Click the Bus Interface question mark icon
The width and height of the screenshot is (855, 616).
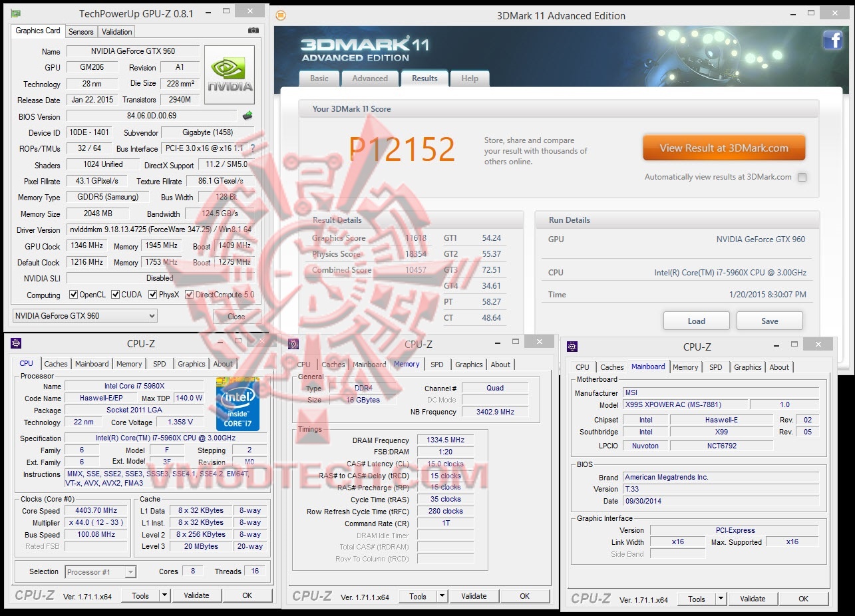pyautogui.click(x=252, y=148)
